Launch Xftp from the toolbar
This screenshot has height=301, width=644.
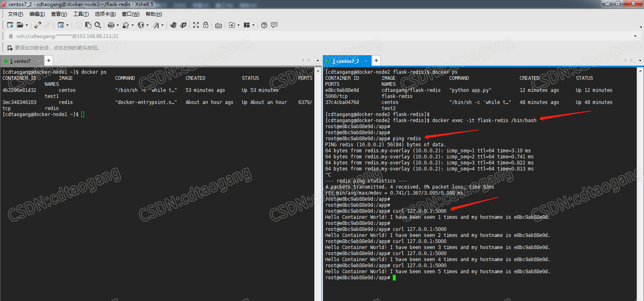[x=173, y=25]
